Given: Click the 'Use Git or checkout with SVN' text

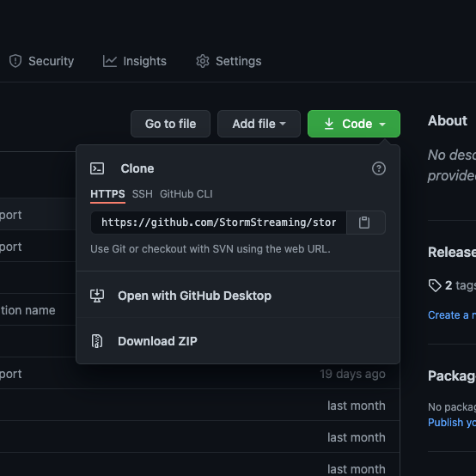Looking at the screenshot, I should [210, 249].
